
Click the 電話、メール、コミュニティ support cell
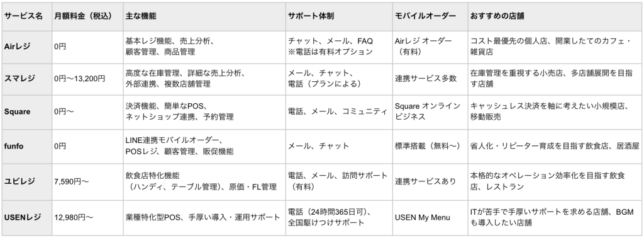coord(338,111)
